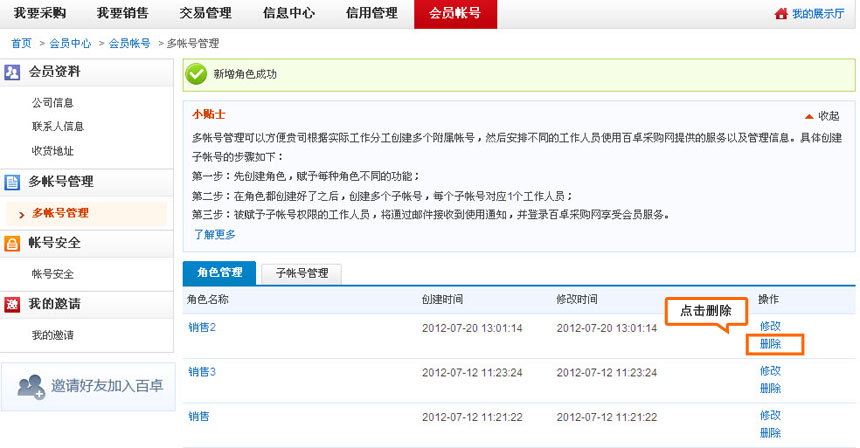This screenshot has height=448, width=860.
Task: Collapse the tips box with 收起
Action: coord(822,116)
